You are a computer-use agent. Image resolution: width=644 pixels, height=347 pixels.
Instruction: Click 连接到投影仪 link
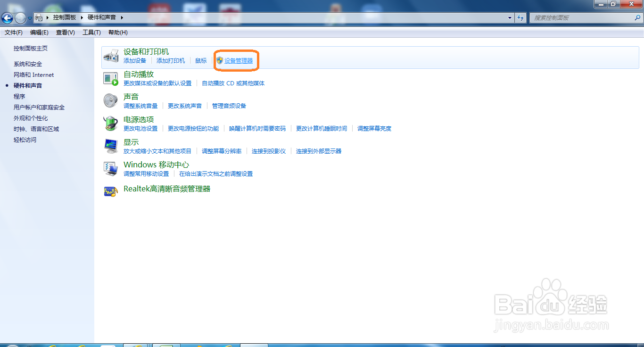coord(269,151)
